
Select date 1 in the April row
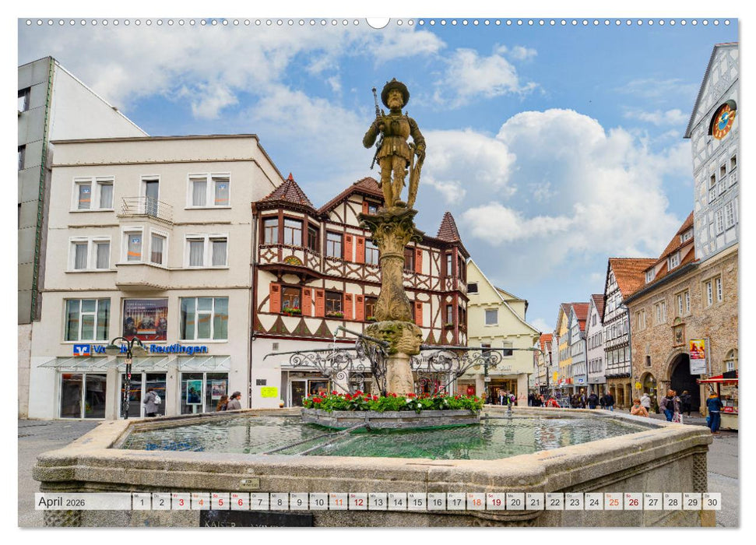[141, 504]
